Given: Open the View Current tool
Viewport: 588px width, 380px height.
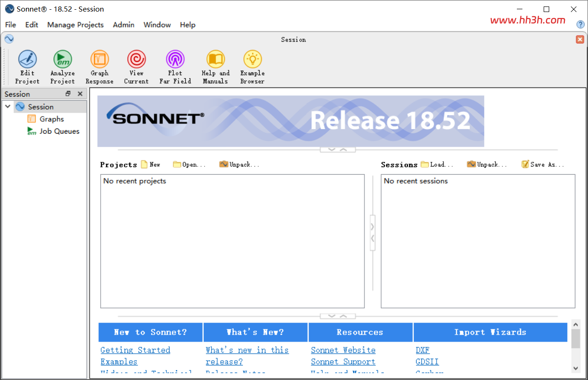Looking at the screenshot, I should [x=136, y=67].
